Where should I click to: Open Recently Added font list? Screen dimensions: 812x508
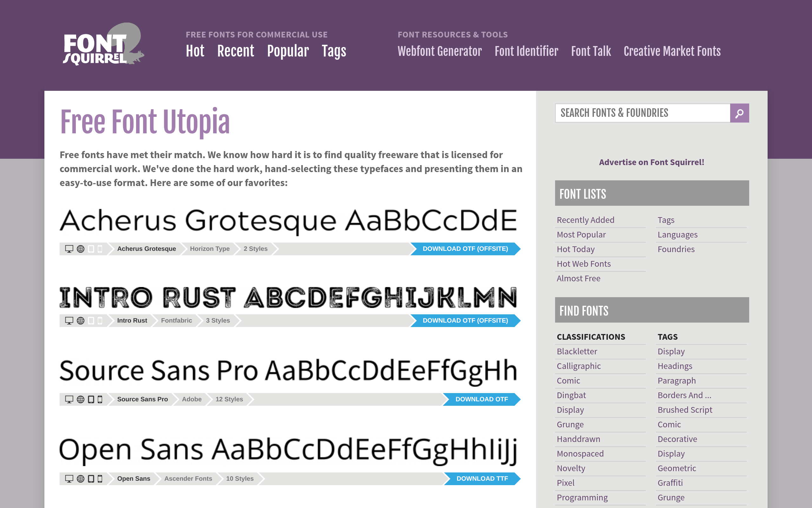click(x=586, y=220)
